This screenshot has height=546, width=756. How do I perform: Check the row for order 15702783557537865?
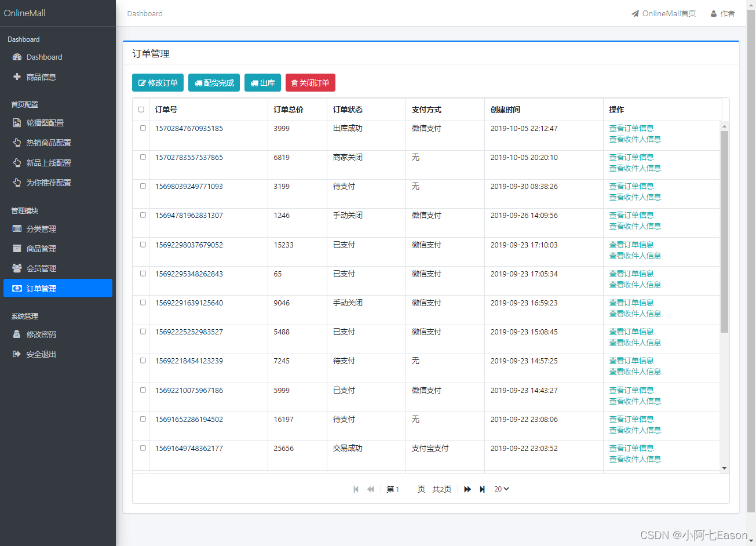(143, 157)
